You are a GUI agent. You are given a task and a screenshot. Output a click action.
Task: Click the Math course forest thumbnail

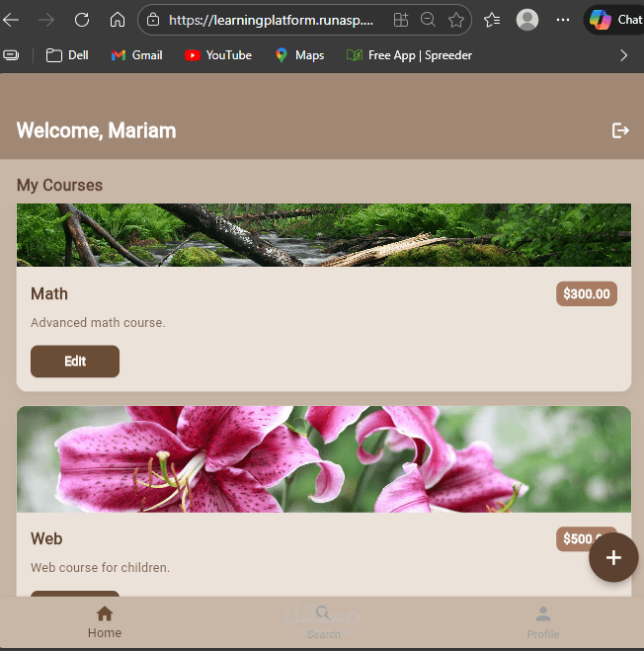click(323, 235)
